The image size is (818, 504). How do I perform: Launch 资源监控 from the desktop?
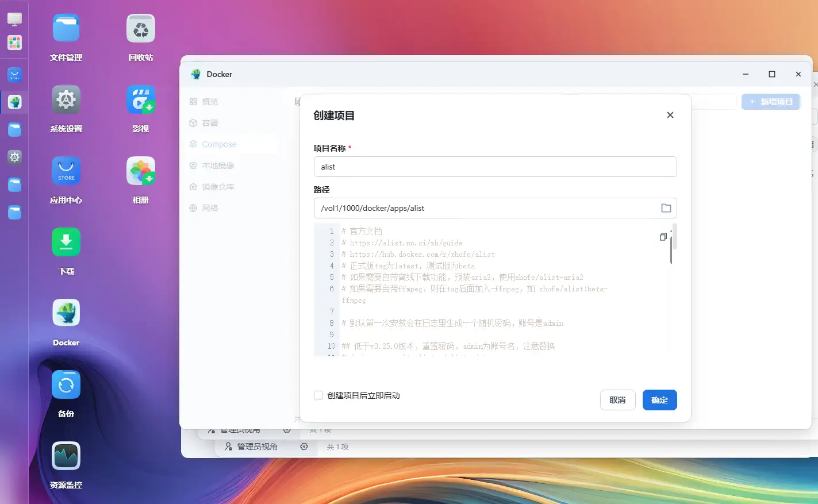pos(66,456)
